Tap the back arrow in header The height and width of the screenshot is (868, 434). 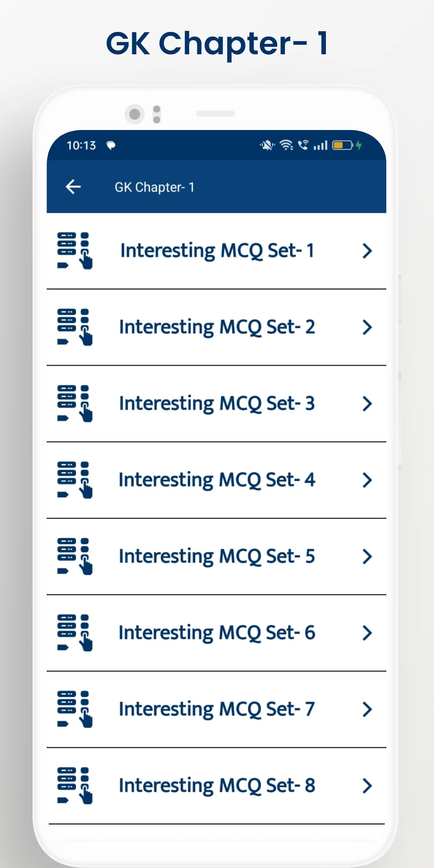[73, 187]
